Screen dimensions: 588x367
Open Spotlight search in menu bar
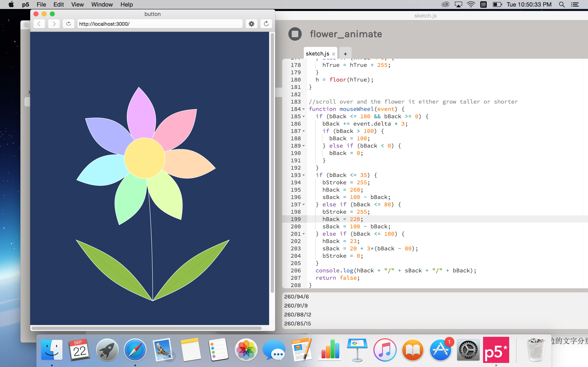click(x=562, y=4)
